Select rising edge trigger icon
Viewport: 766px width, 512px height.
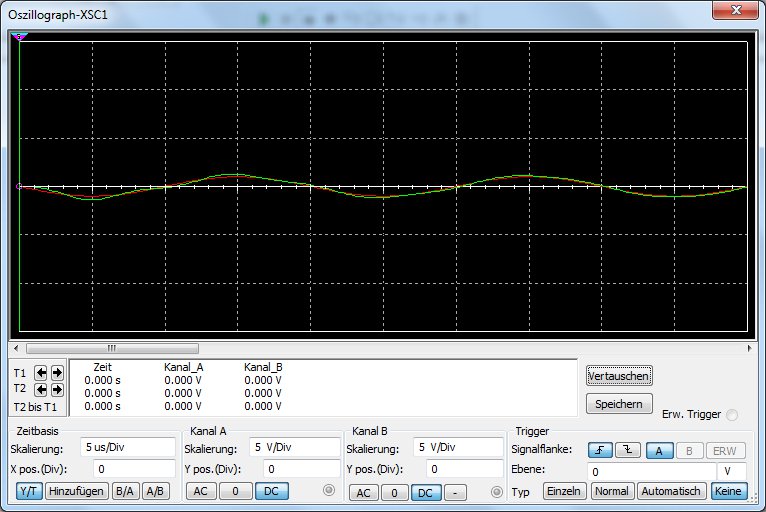(x=600, y=450)
